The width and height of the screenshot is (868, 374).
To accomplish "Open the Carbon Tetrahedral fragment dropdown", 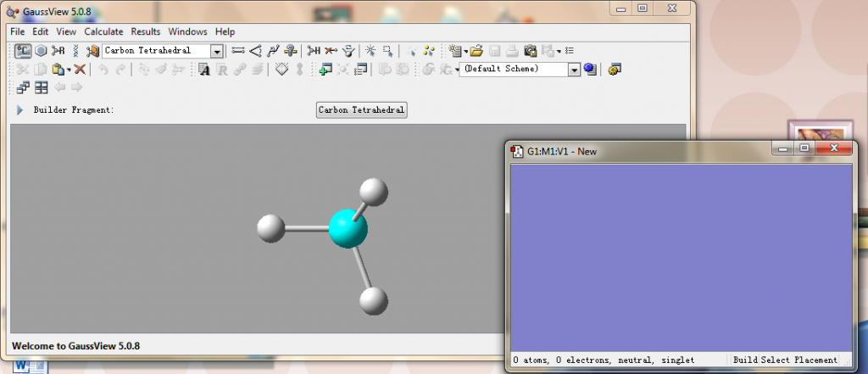I will [218, 51].
